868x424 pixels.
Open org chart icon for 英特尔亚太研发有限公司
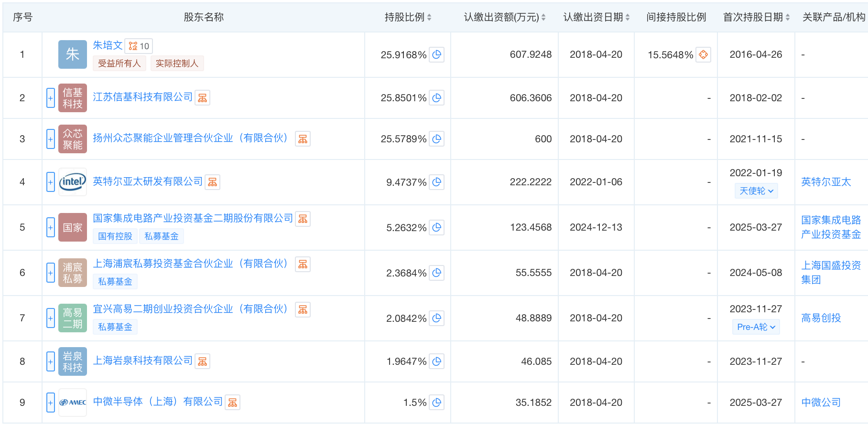click(x=213, y=182)
